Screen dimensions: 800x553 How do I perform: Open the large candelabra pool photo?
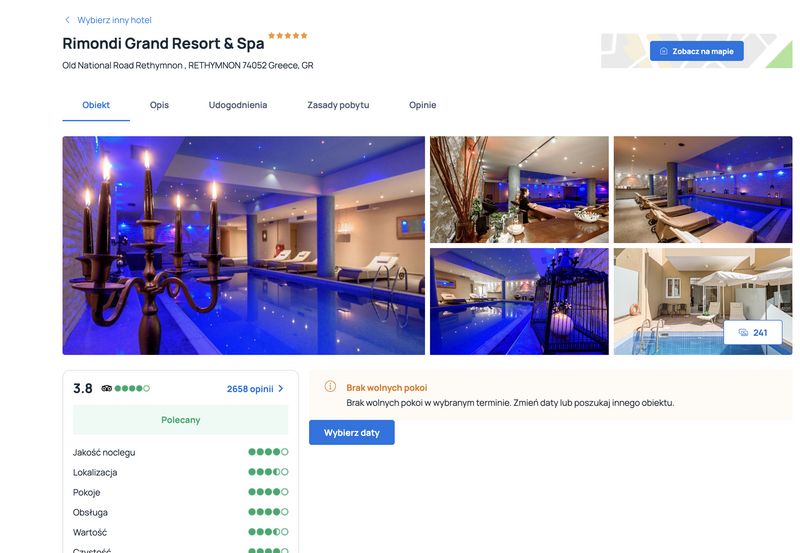pyautogui.click(x=243, y=245)
